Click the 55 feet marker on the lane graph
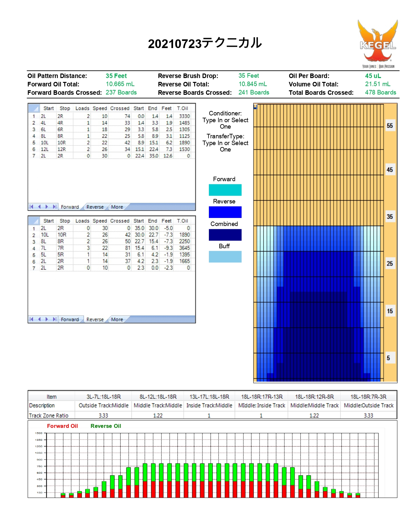Screen dimensions: 411x532 [x=390, y=126]
